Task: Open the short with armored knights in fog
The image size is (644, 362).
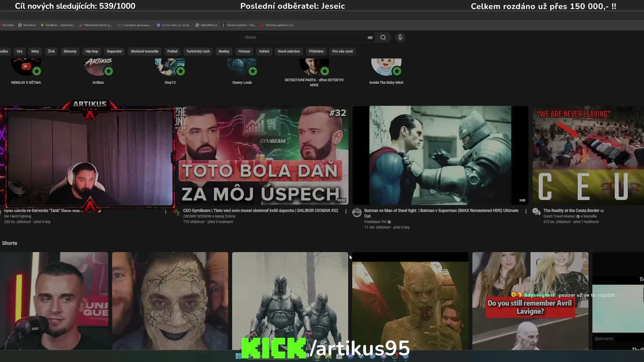Action: pos(290,301)
